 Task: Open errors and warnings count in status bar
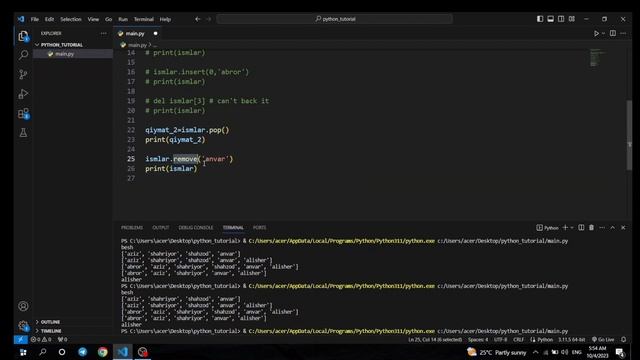[41, 339]
